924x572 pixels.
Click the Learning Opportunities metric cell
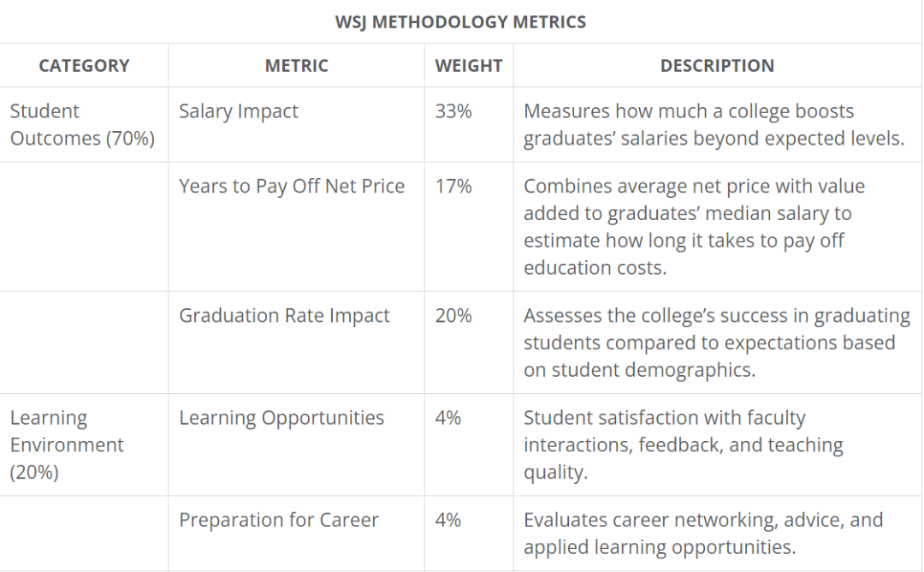coord(281,418)
